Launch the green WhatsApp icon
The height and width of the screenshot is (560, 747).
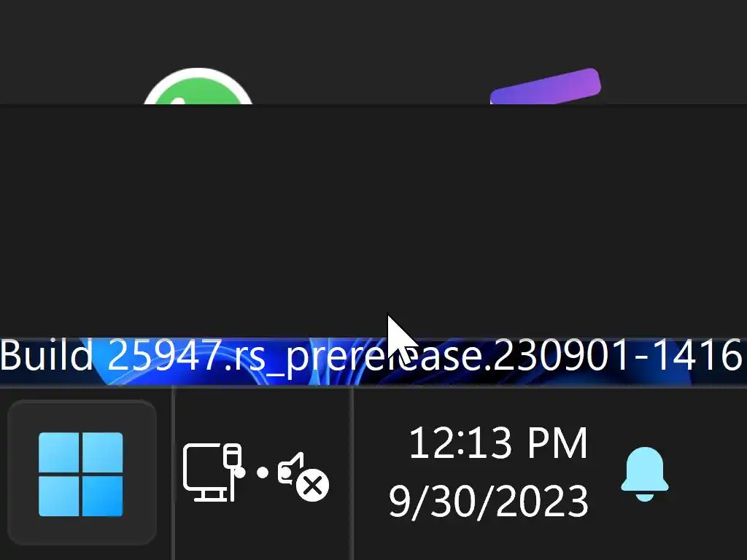[198, 86]
